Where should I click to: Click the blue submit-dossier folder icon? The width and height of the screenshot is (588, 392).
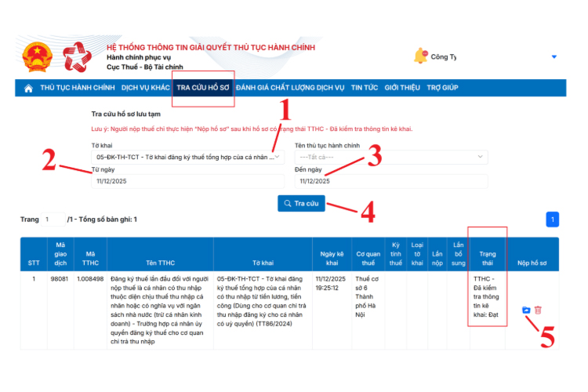pos(526,310)
